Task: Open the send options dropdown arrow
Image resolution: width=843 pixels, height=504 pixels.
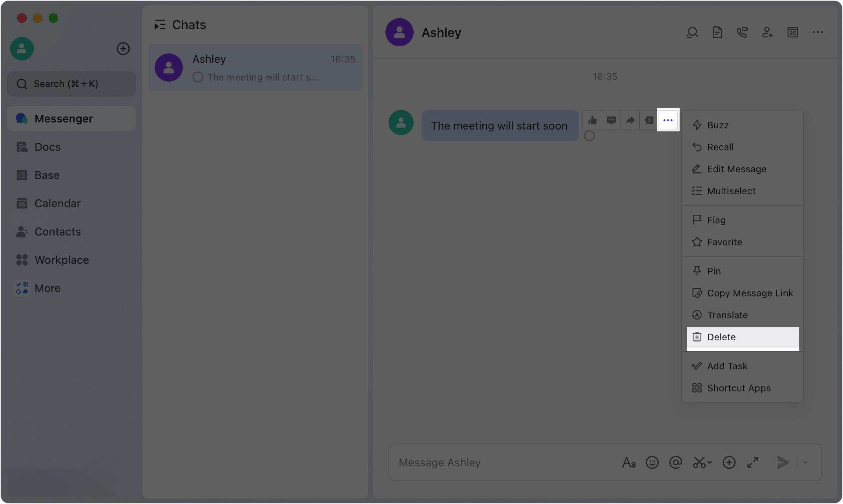Action: 805,462
